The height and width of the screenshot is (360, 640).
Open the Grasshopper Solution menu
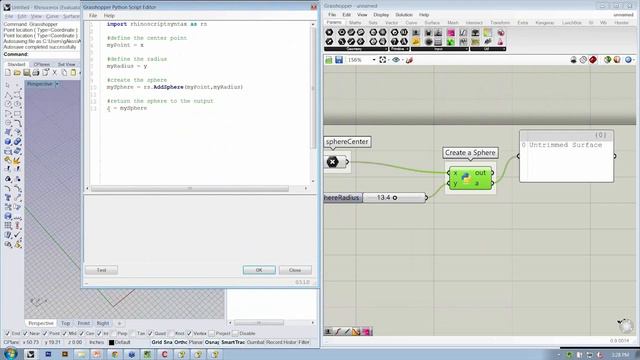tap(404, 15)
